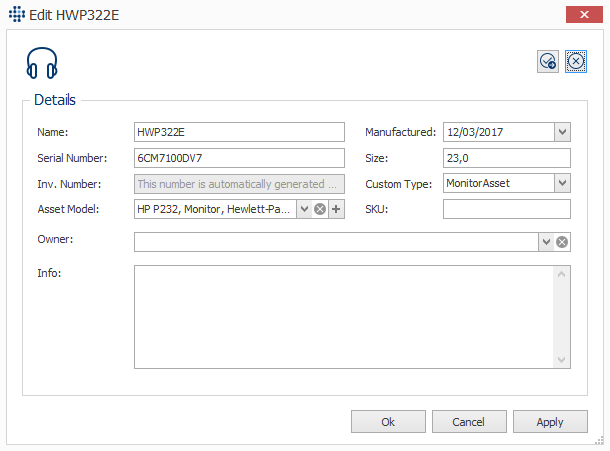The width and height of the screenshot is (610, 451).
Task: Click the app logo in title bar
Action: click(x=17, y=14)
